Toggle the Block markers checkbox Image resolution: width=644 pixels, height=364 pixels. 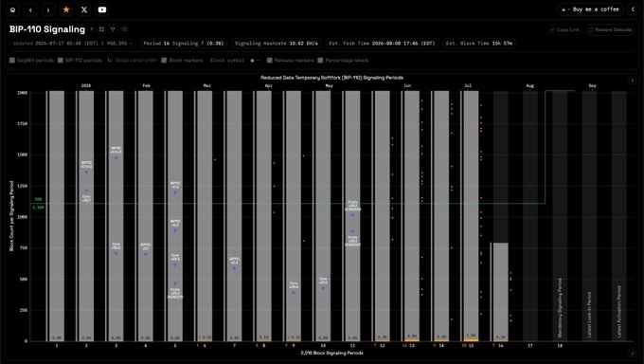click(x=164, y=60)
